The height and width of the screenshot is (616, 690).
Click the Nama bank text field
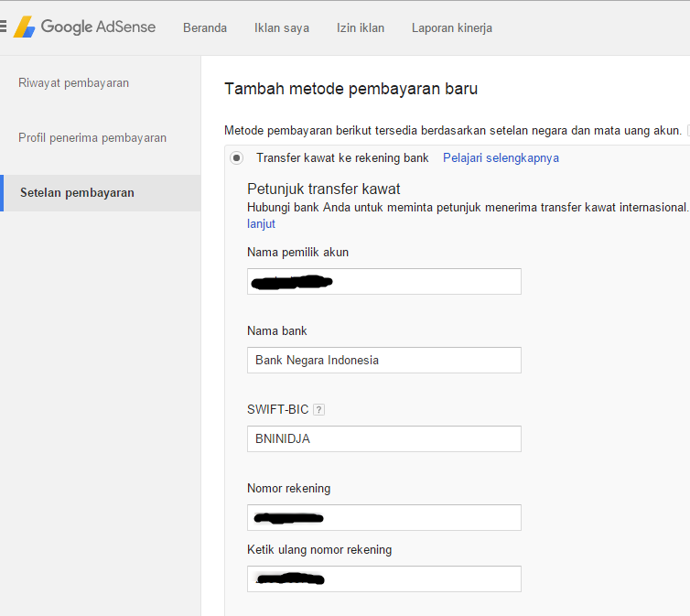[384, 360]
